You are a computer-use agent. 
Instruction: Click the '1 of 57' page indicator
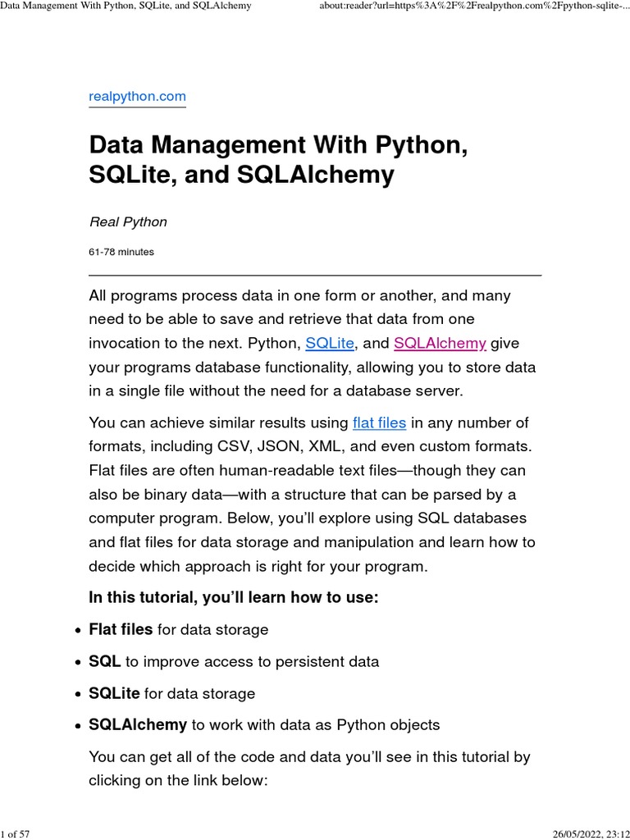point(16,834)
